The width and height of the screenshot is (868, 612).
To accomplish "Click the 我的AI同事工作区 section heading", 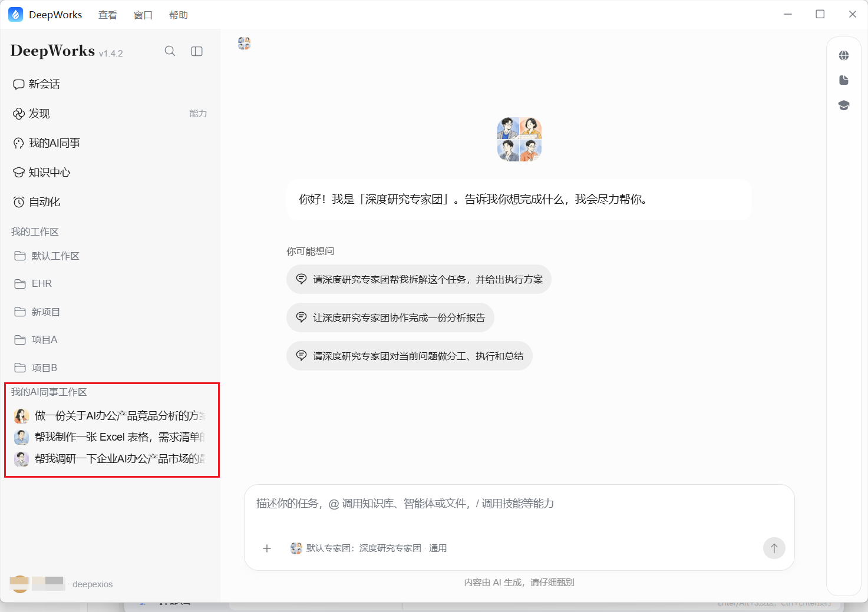I will 49,392.
